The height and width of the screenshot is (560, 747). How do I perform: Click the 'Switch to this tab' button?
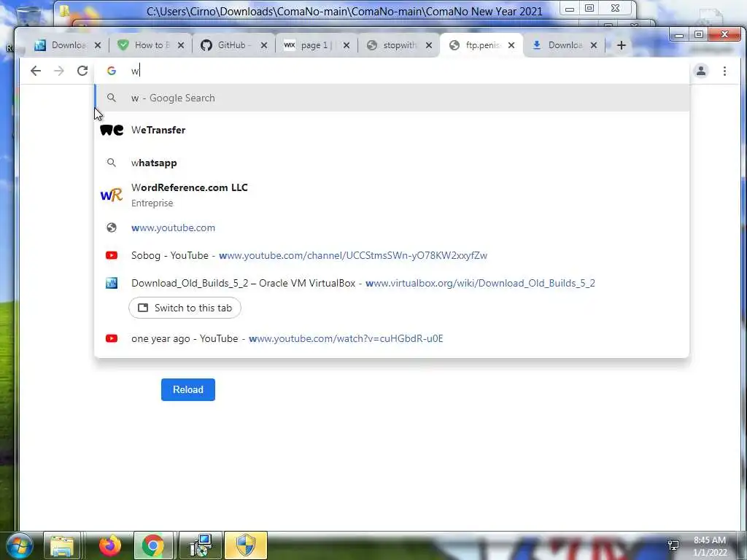coord(185,308)
